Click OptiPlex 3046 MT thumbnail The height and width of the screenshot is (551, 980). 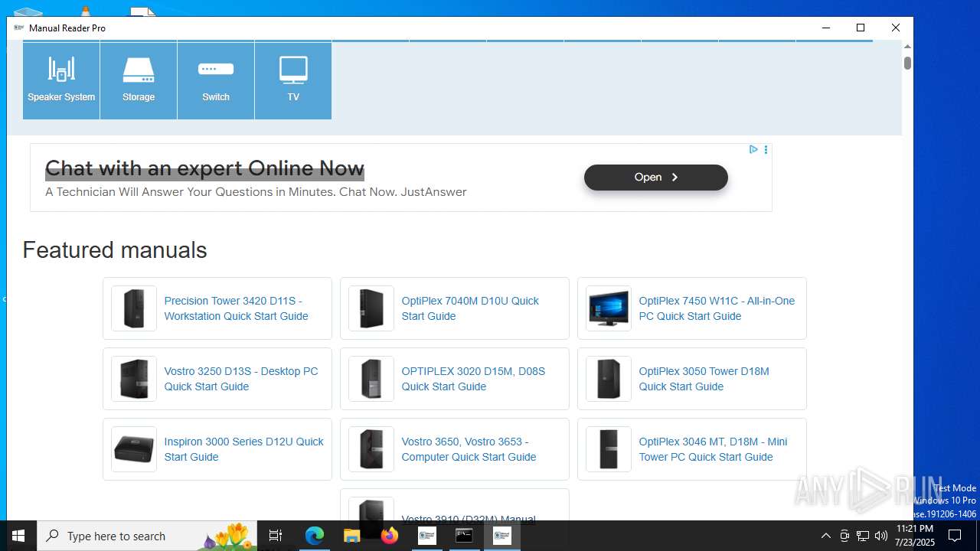(609, 449)
